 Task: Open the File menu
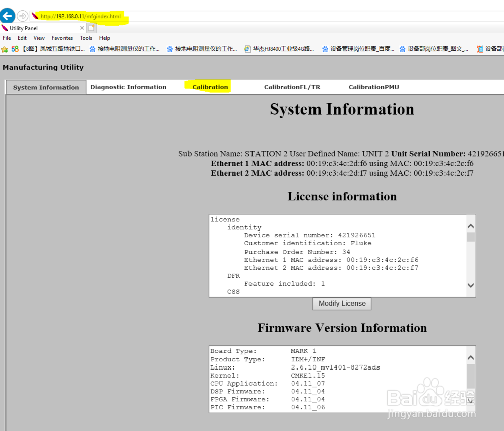7,38
